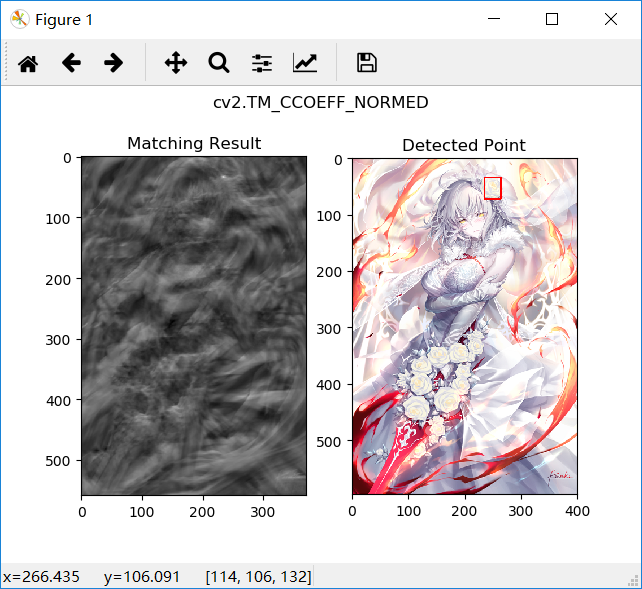
Task: Click the Matching Result subplot title
Action: click(x=194, y=143)
